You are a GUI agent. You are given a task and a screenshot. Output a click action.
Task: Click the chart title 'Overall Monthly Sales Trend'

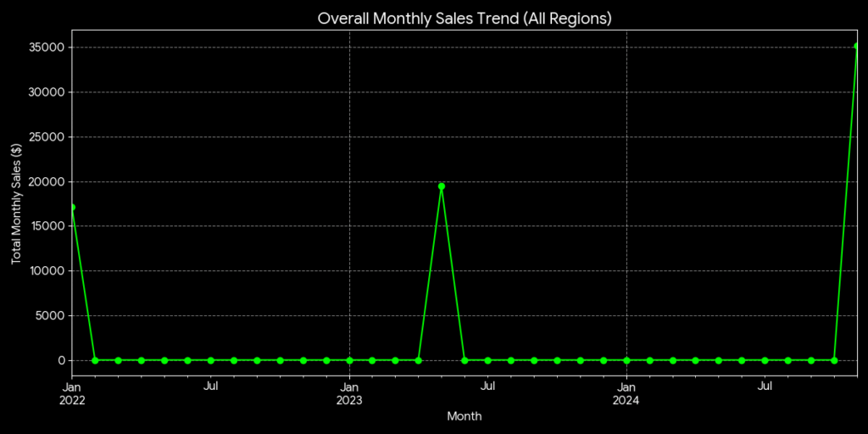[x=465, y=18]
